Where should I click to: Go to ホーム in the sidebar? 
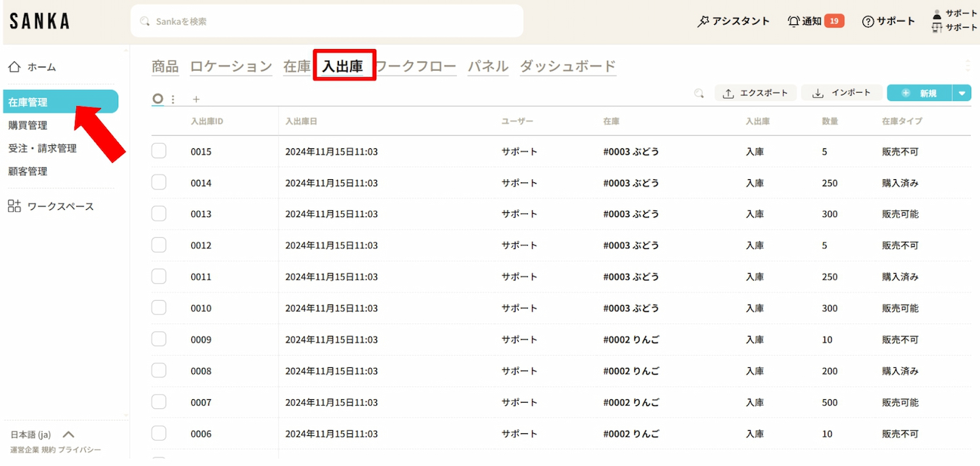[x=42, y=67]
